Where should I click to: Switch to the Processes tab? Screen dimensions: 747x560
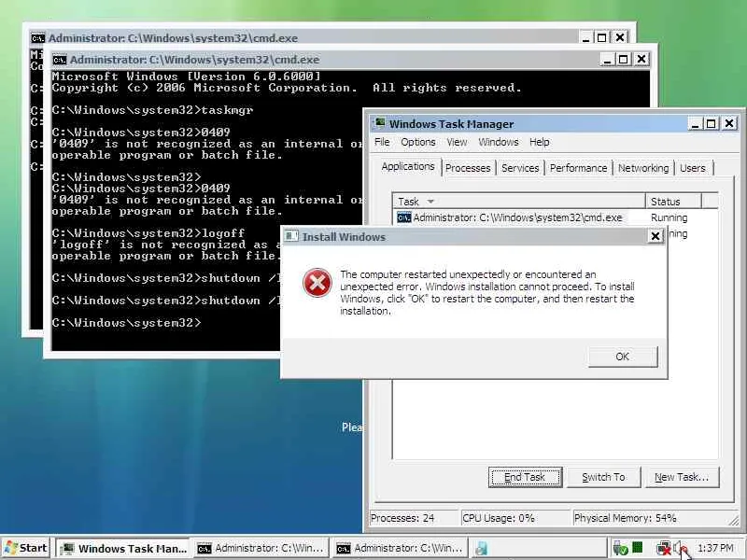point(468,168)
